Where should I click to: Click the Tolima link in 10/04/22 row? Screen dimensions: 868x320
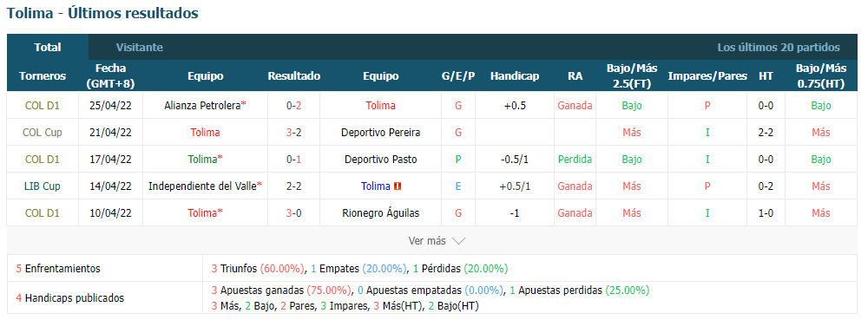(x=203, y=212)
